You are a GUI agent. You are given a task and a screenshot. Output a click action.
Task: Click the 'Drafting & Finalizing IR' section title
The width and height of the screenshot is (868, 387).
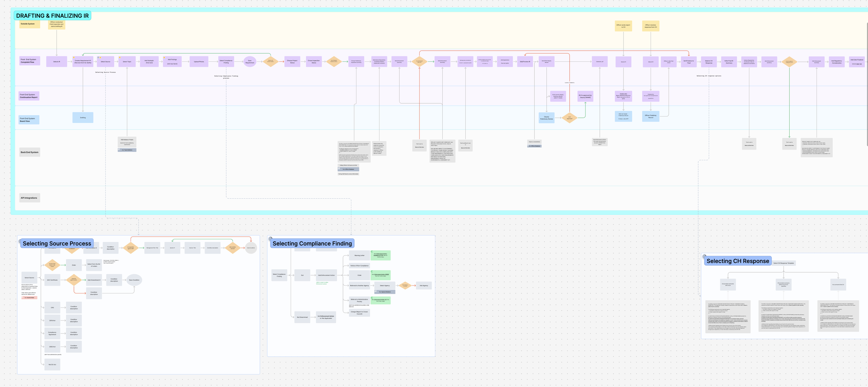click(52, 16)
